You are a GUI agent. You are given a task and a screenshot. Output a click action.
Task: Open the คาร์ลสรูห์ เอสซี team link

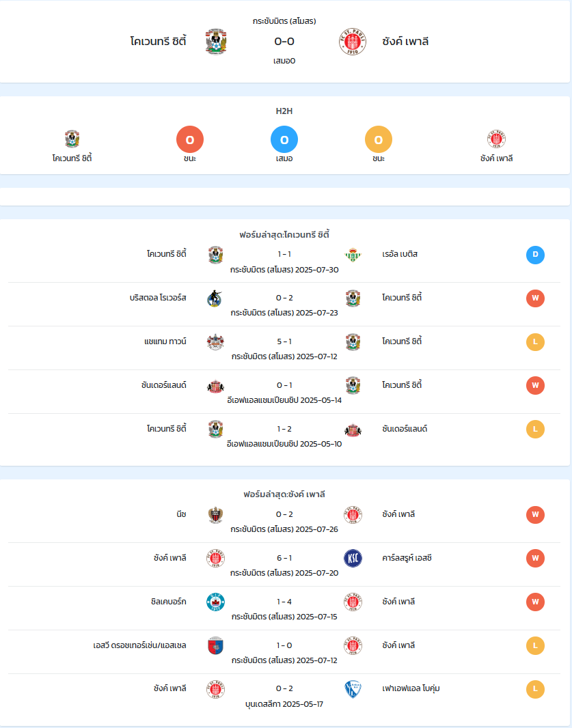point(407,557)
